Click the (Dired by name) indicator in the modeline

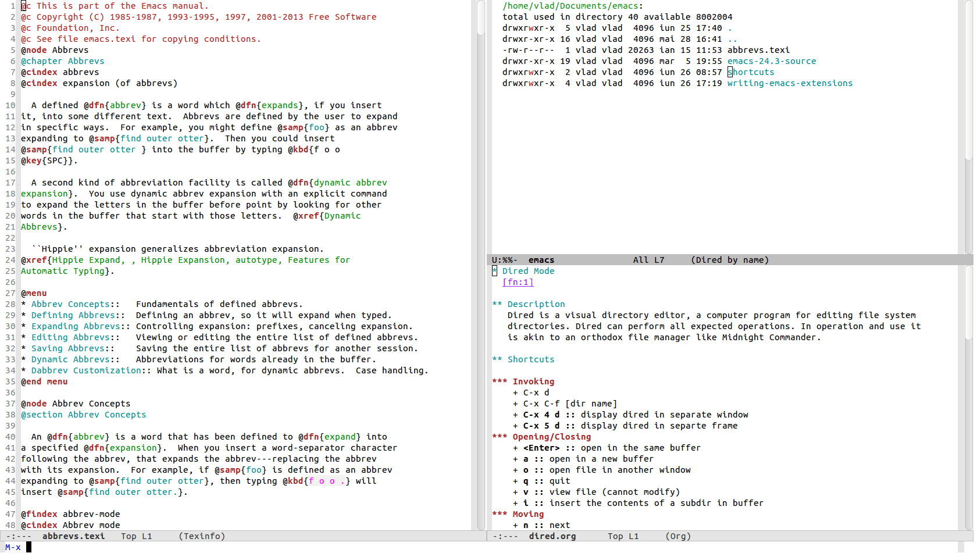pyautogui.click(x=730, y=260)
